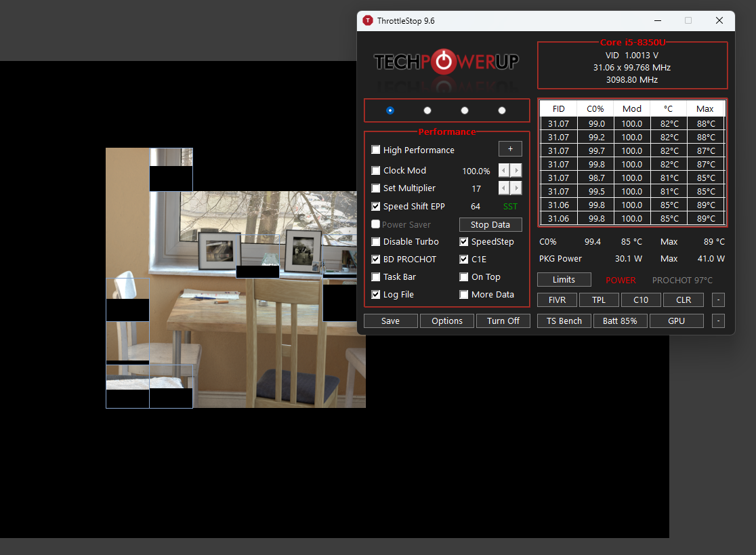Viewport: 756px width, 555px height.
Task: Select the second profile radio button
Action: (x=427, y=110)
